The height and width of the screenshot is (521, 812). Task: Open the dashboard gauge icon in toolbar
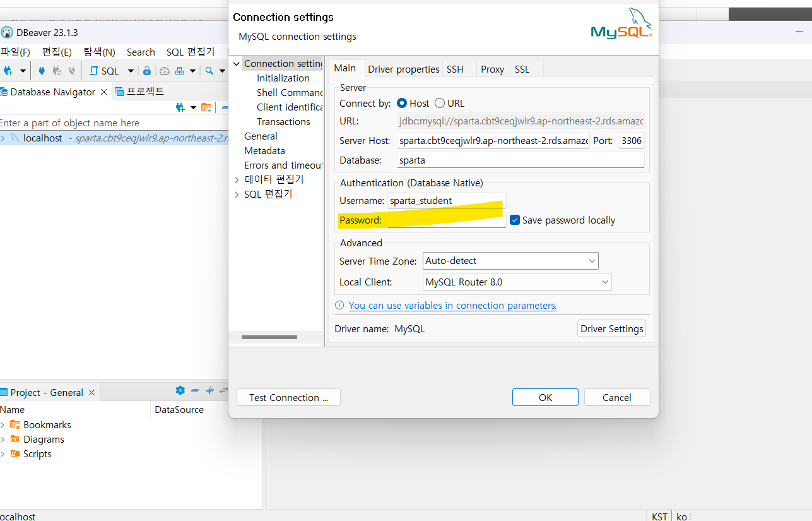click(x=165, y=71)
